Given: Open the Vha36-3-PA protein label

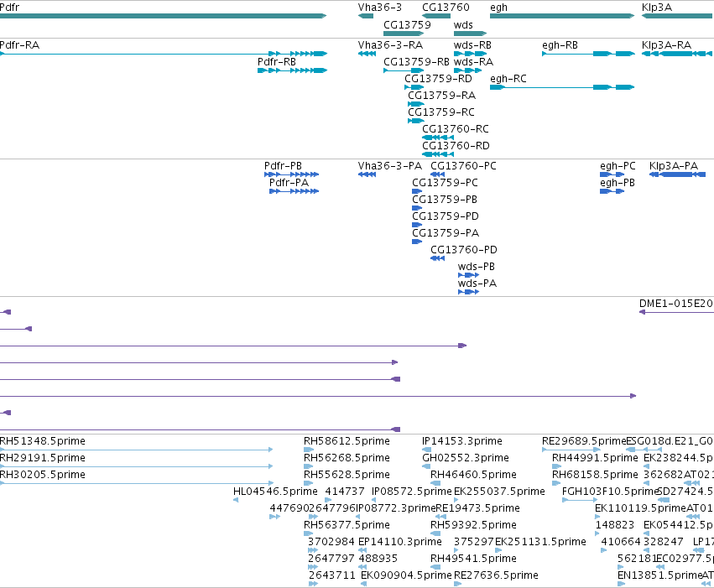Looking at the screenshot, I should (390, 166).
